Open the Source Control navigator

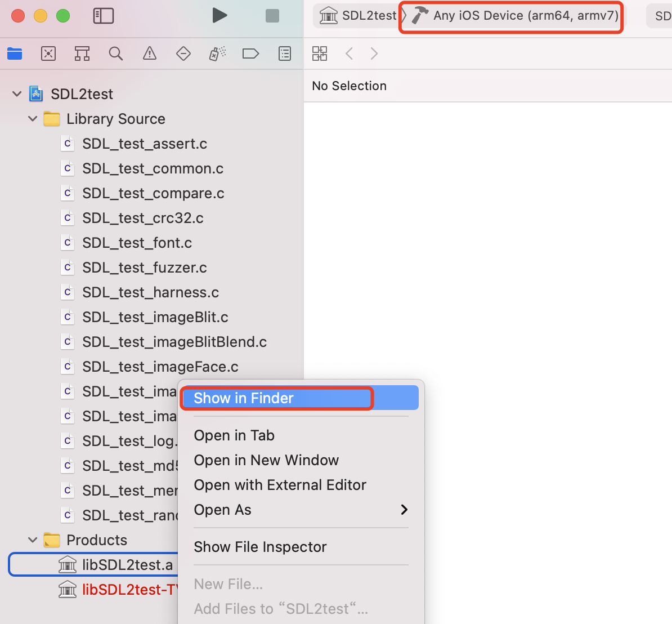pyautogui.click(x=48, y=54)
